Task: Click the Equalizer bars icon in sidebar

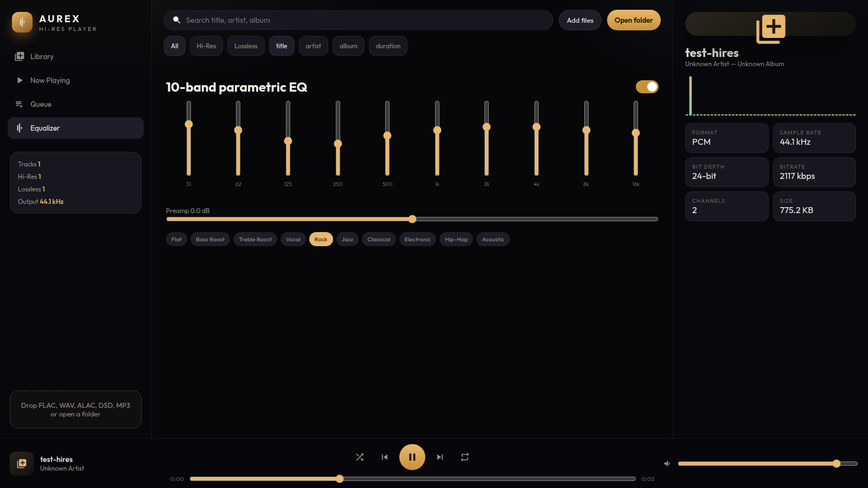Action: pyautogui.click(x=20, y=128)
